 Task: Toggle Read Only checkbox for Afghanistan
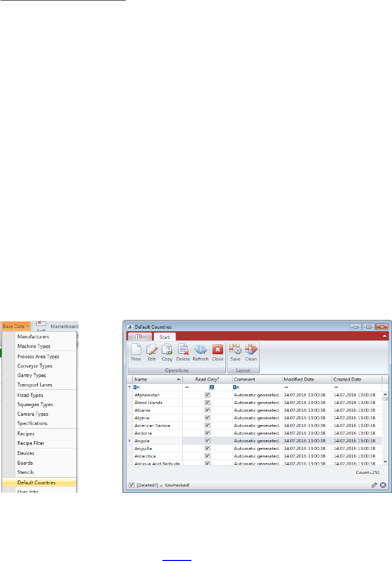[207, 395]
